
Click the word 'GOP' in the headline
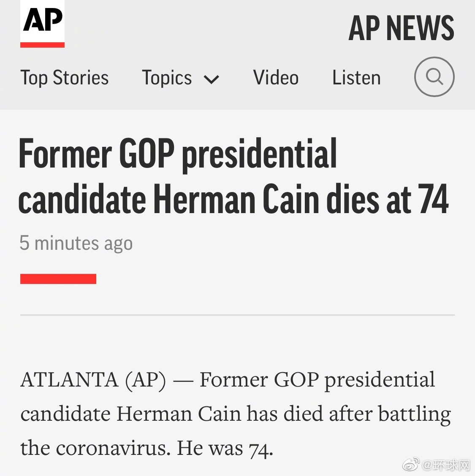[x=147, y=154]
